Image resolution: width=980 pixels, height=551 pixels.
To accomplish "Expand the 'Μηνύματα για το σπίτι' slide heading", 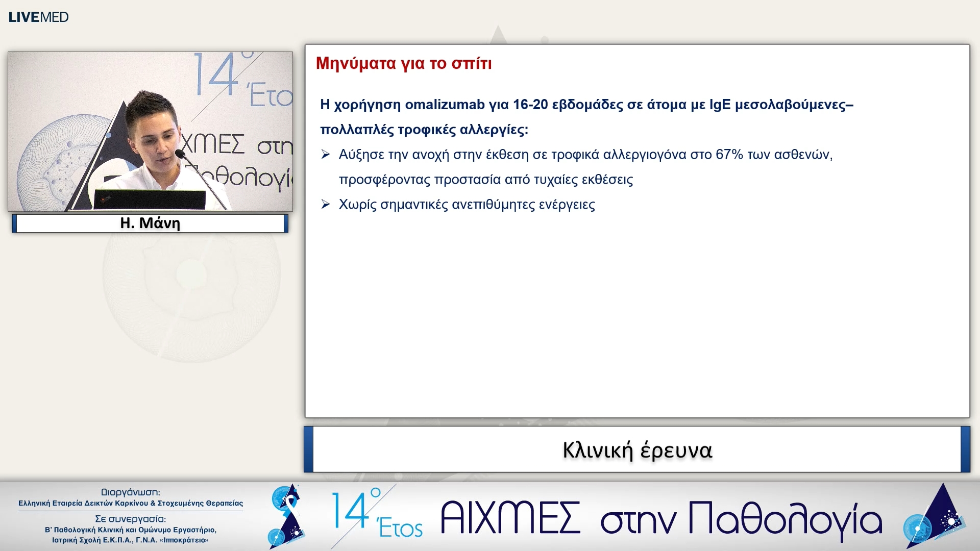I will [x=403, y=63].
